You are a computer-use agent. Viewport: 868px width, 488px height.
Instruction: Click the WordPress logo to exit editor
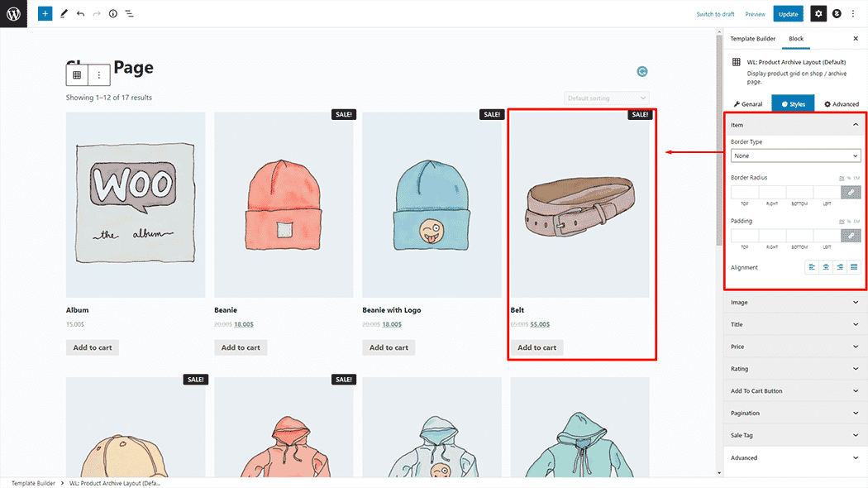click(x=14, y=14)
